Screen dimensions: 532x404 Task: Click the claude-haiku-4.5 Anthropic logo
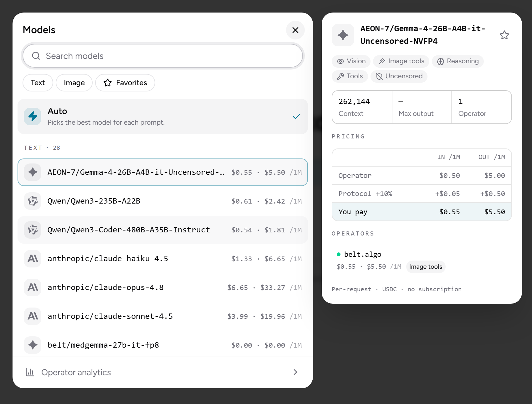33,259
